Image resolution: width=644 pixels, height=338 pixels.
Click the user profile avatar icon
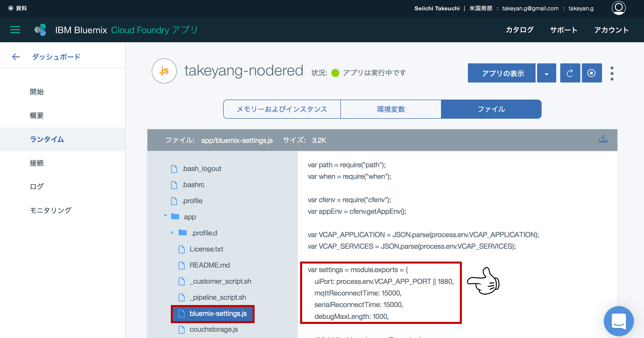point(618,8)
